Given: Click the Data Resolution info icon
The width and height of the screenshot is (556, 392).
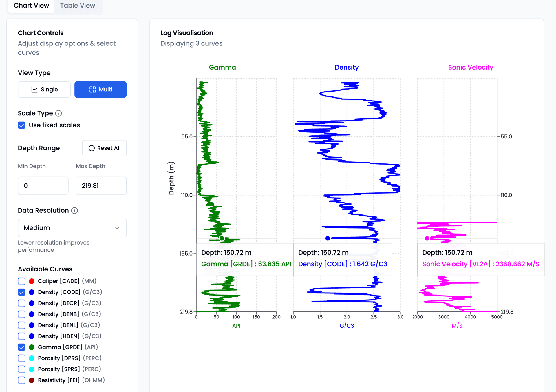Looking at the screenshot, I should click(75, 211).
